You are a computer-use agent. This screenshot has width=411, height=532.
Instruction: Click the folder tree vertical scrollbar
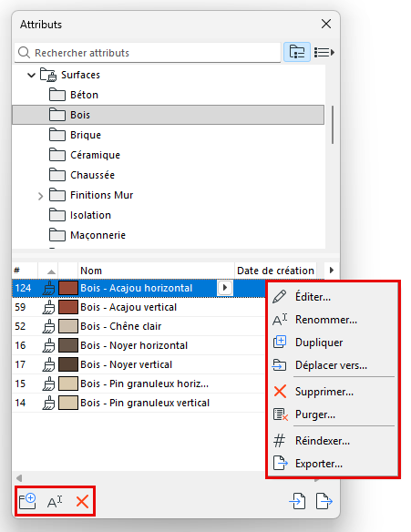[333, 125]
